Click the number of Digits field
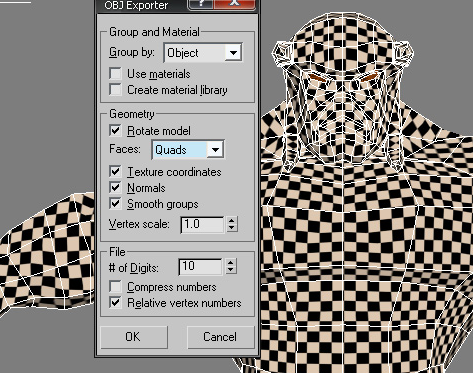Screen dimensions: 473x373 [200, 266]
